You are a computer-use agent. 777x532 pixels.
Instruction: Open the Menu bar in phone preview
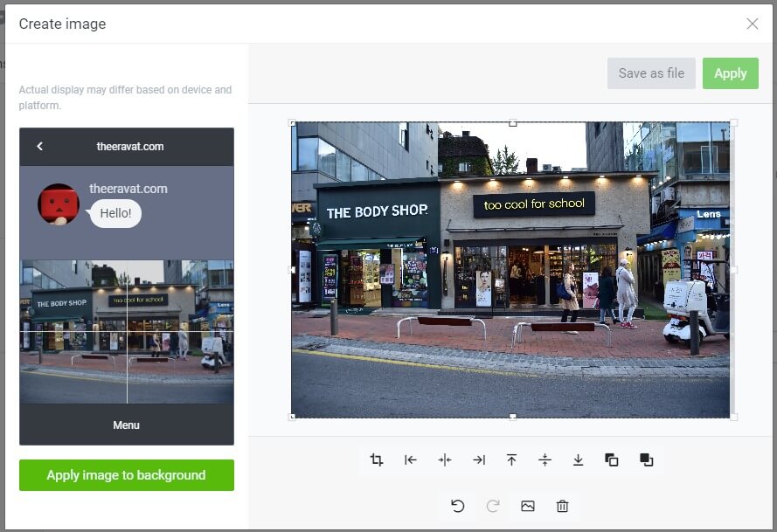pos(127,425)
